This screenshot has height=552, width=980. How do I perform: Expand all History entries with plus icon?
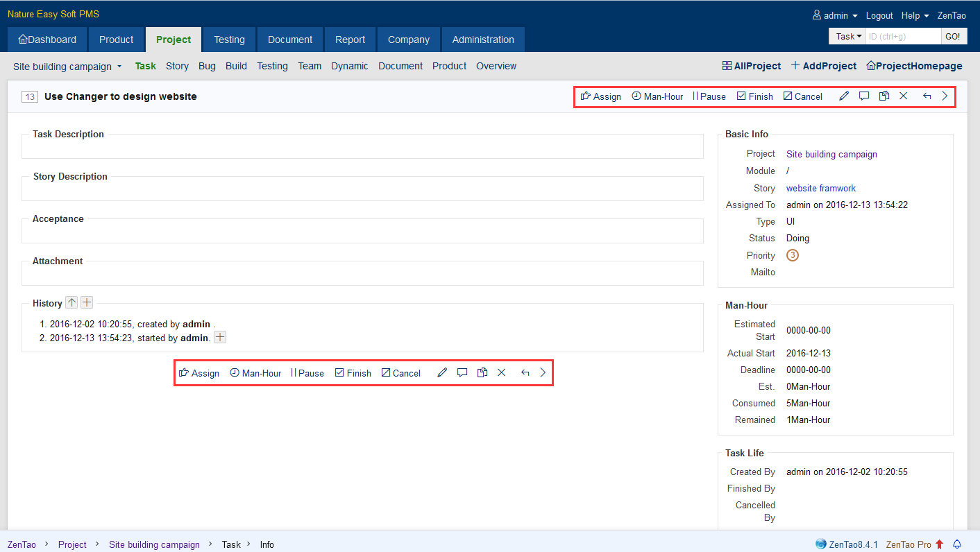pyautogui.click(x=87, y=302)
